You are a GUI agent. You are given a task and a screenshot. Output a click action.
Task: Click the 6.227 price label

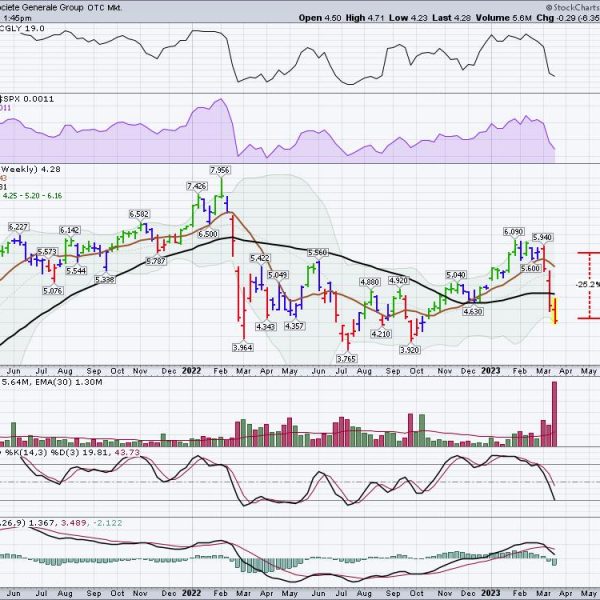[x=18, y=227]
